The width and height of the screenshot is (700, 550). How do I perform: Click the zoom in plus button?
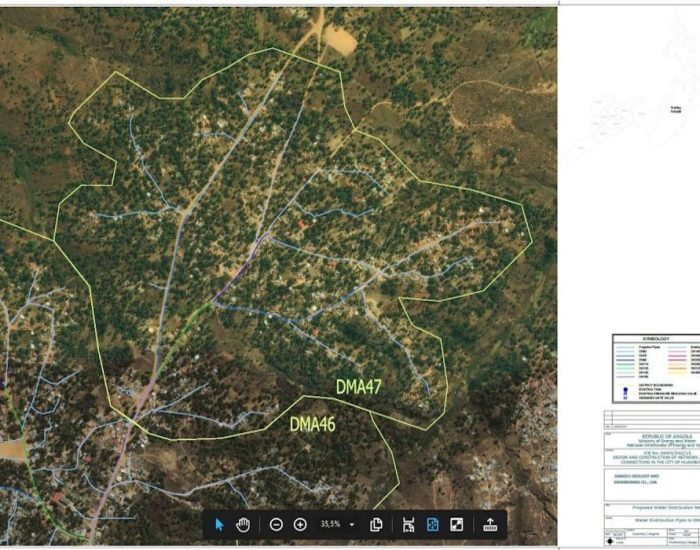pyautogui.click(x=300, y=524)
